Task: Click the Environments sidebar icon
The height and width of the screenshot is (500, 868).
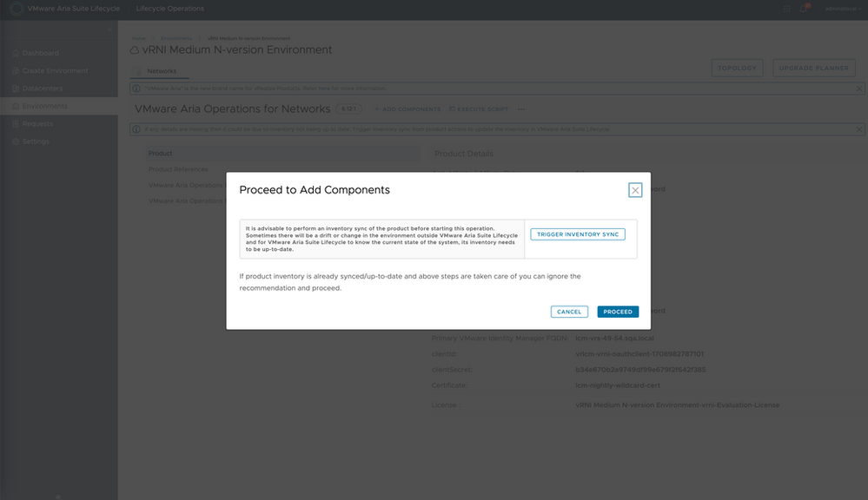Action: click(16, 106)
